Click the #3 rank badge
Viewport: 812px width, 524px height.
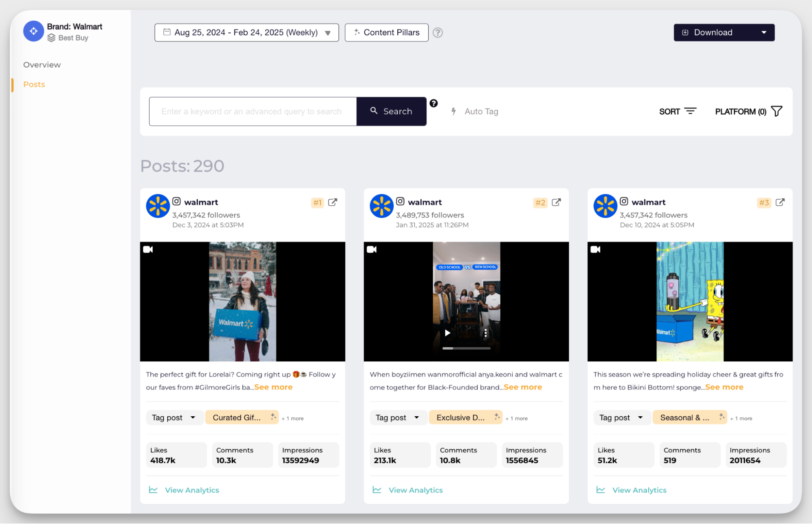tap(764, 202)
